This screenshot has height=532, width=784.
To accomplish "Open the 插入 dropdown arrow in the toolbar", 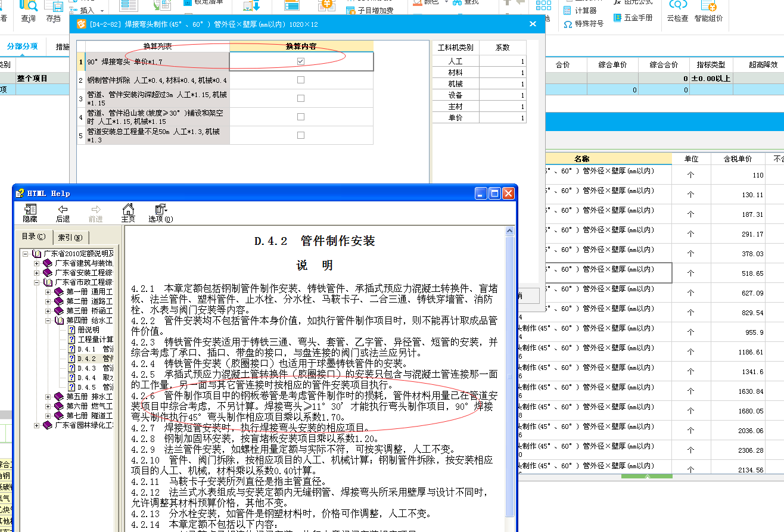I will coord(102,11).
